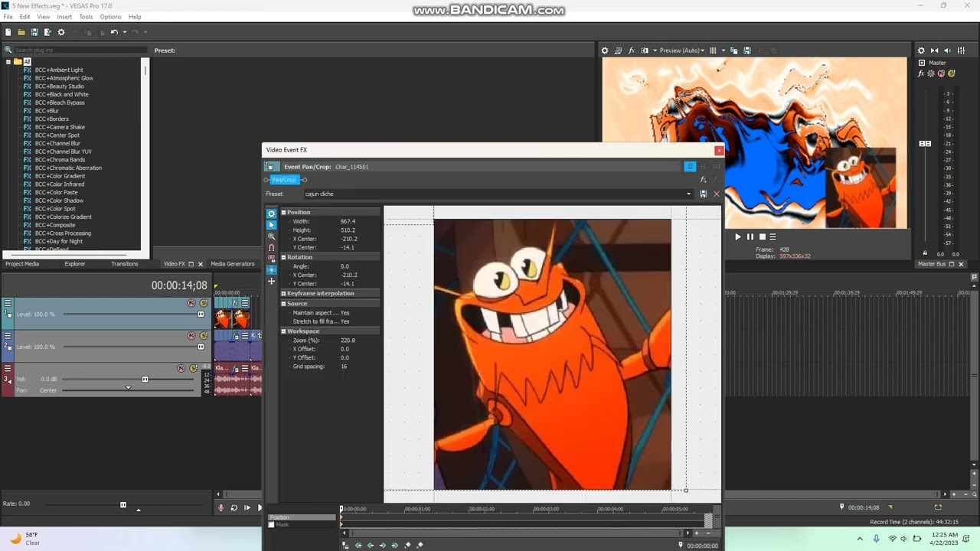Viewport: 980px width, 551px height.
Task: Mute video track 2
Action: click(191, 336)
